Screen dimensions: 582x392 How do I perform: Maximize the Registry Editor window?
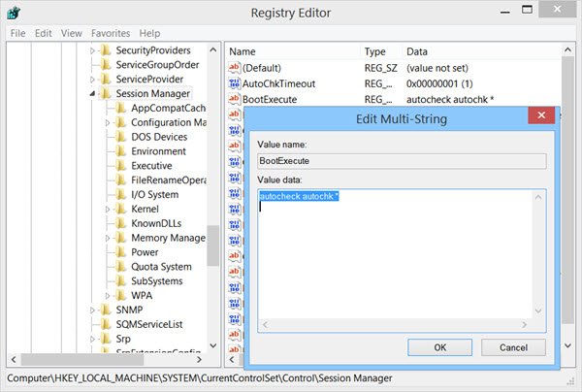tap(527, 10)
